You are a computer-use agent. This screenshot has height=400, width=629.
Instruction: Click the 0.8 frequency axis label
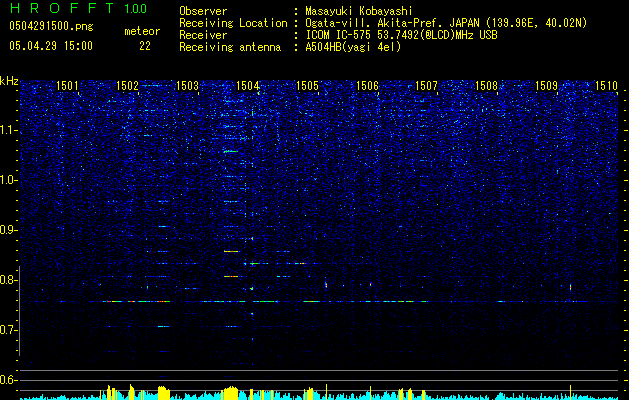[8, 280]
